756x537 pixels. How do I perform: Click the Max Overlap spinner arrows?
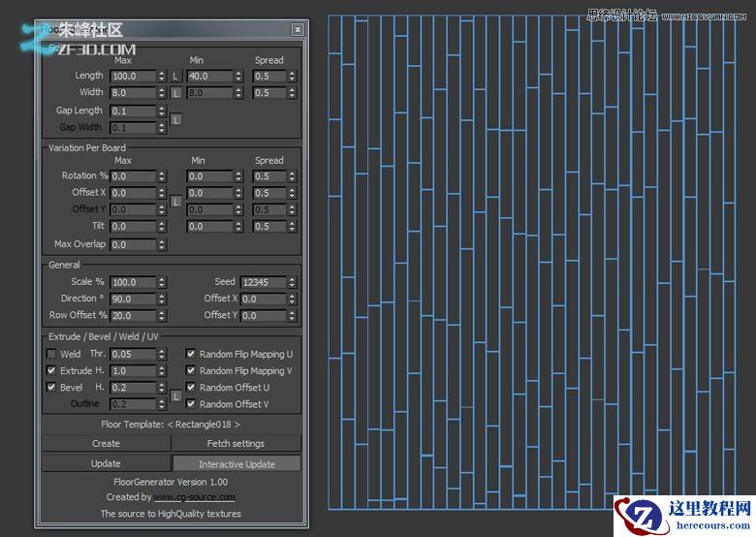coord(162,245)
